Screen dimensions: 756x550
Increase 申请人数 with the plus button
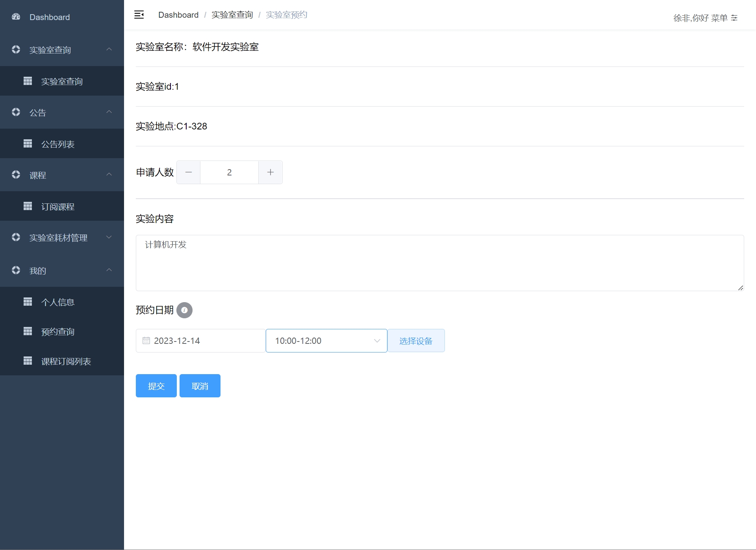271,172
